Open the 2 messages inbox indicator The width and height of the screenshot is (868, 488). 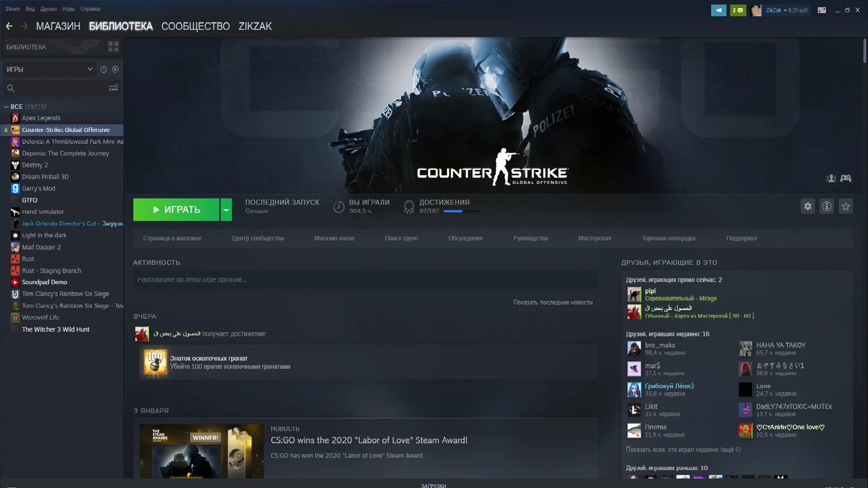(x=738, y=10)
